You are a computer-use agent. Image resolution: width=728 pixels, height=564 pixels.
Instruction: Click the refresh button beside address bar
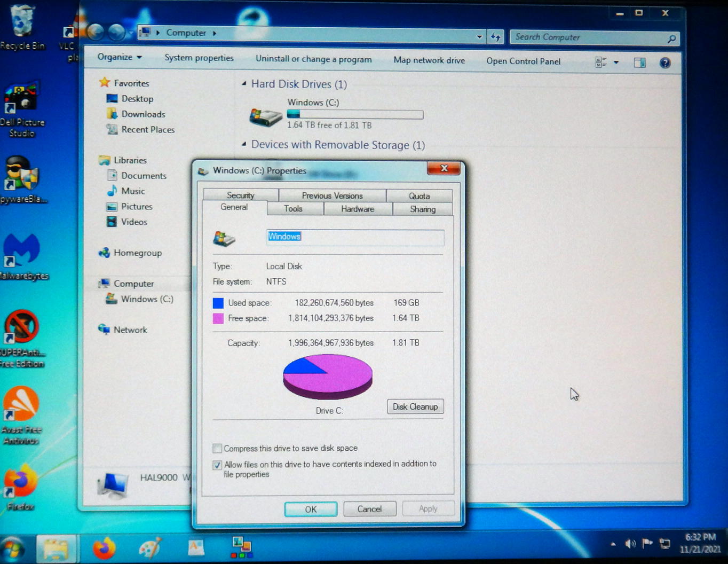point(496,37)
